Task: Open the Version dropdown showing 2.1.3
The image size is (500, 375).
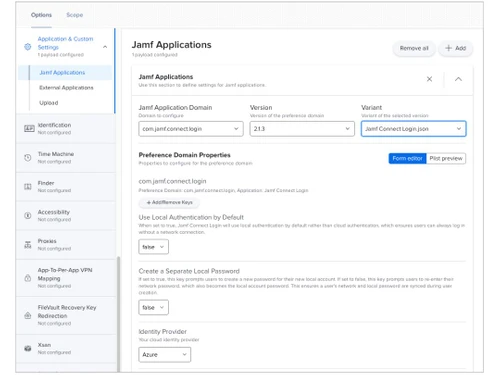Action: pos(302,129)
